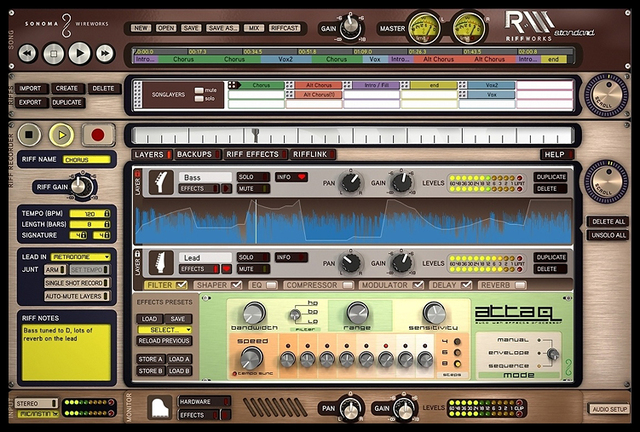Start recording with the red record button
Image resolution: width=640 pixels, height=432 pixels.
tap(98, 135)
